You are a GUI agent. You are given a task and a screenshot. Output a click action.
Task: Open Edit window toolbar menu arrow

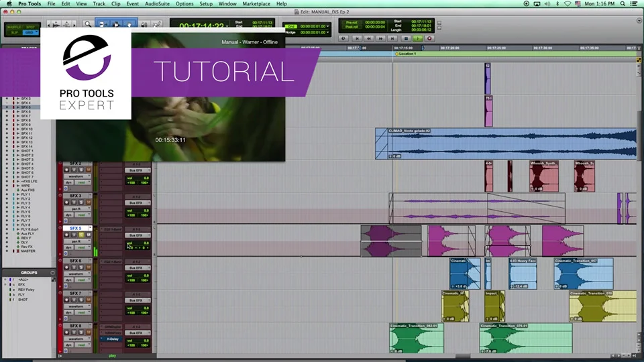(x=639, y=21)
